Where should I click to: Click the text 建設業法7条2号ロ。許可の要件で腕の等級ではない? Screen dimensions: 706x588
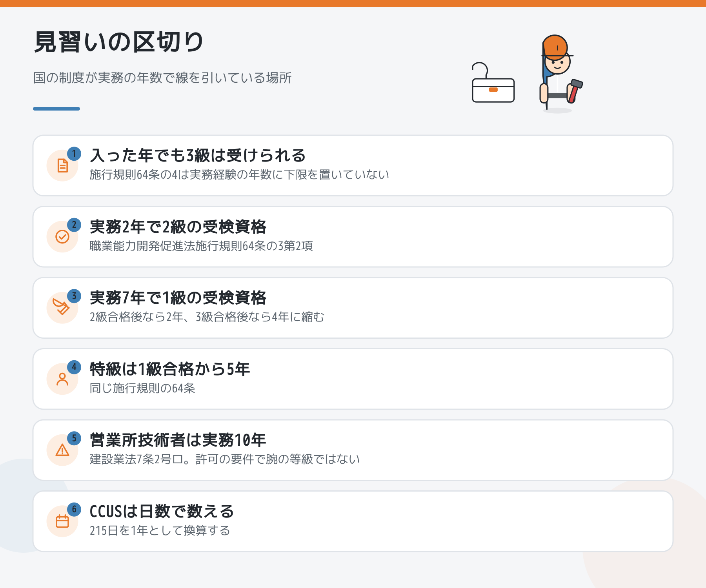point(225,459)
